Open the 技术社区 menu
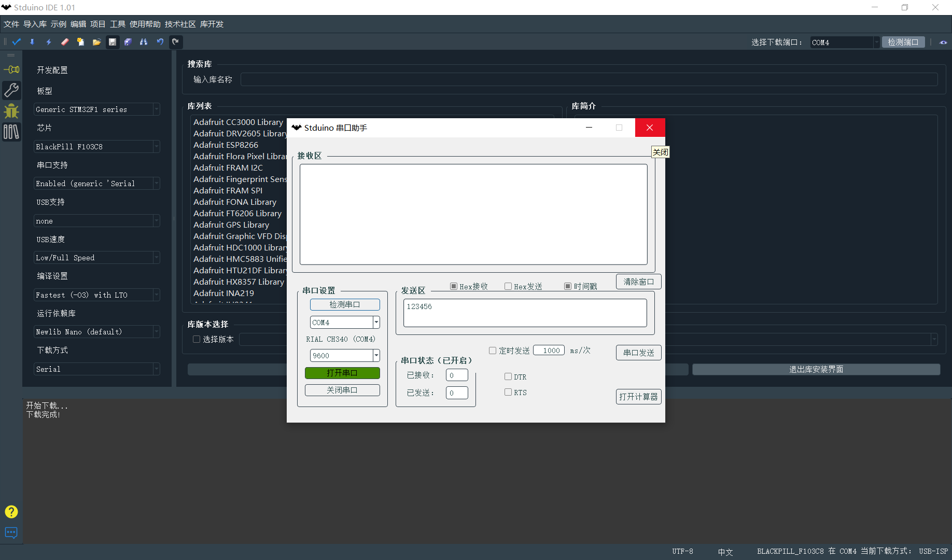 point(180,24)
